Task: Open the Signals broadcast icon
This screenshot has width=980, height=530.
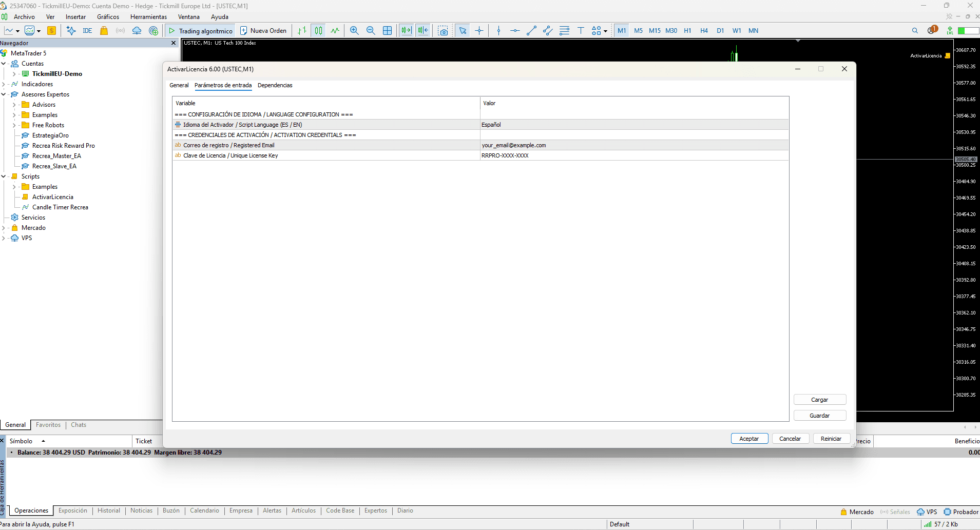Action: [x=121, y=31]
